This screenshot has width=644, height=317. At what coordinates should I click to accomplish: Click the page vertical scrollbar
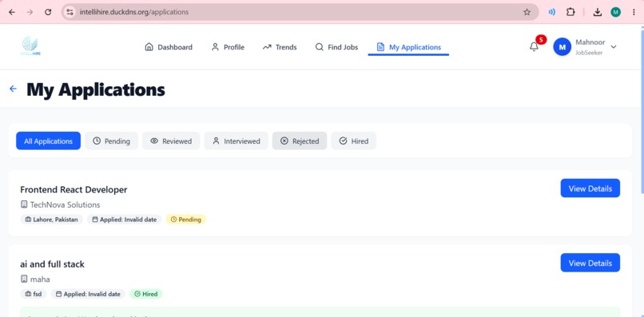[642, 111]
